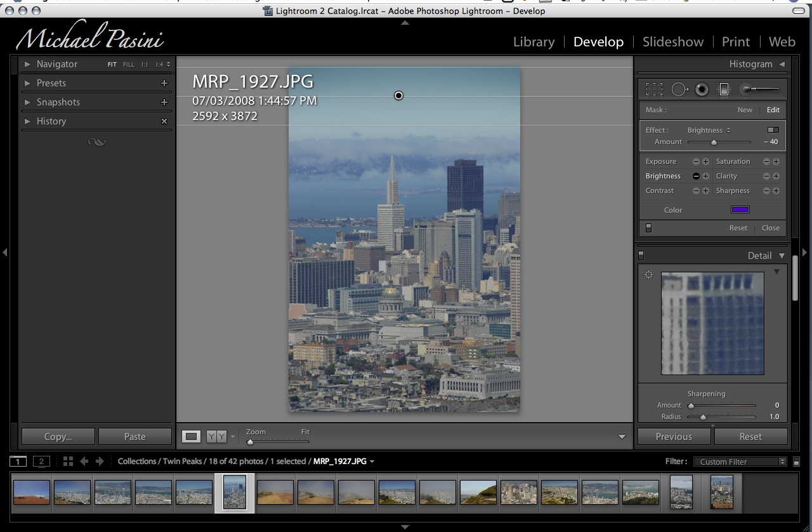This screenshot has height=532, width=812.
Task: Switch effect sliders view toggle
Action: [773, 130]
